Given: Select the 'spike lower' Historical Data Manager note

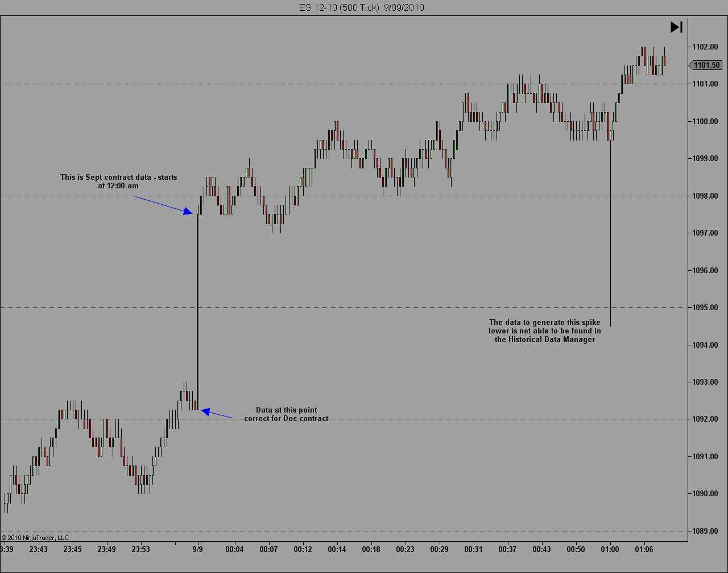Looking at the screenshot, I should click(x=544, y=331).
